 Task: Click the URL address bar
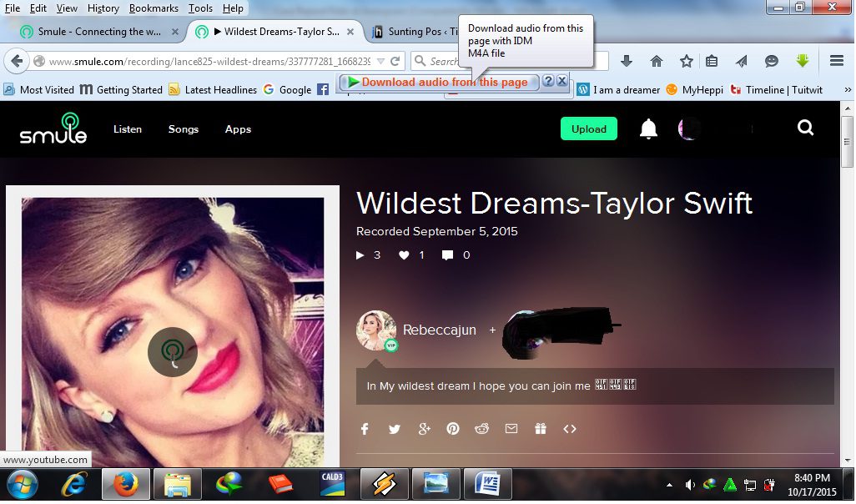pos(209,61)
